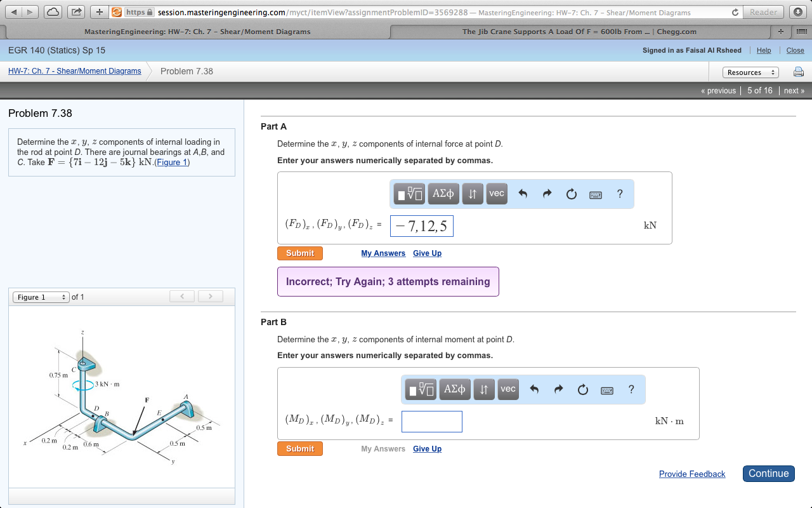Viewport: 812px width, 508px height.
Task: Activate Reader mode in the address bar
Action: click(763, 11)
